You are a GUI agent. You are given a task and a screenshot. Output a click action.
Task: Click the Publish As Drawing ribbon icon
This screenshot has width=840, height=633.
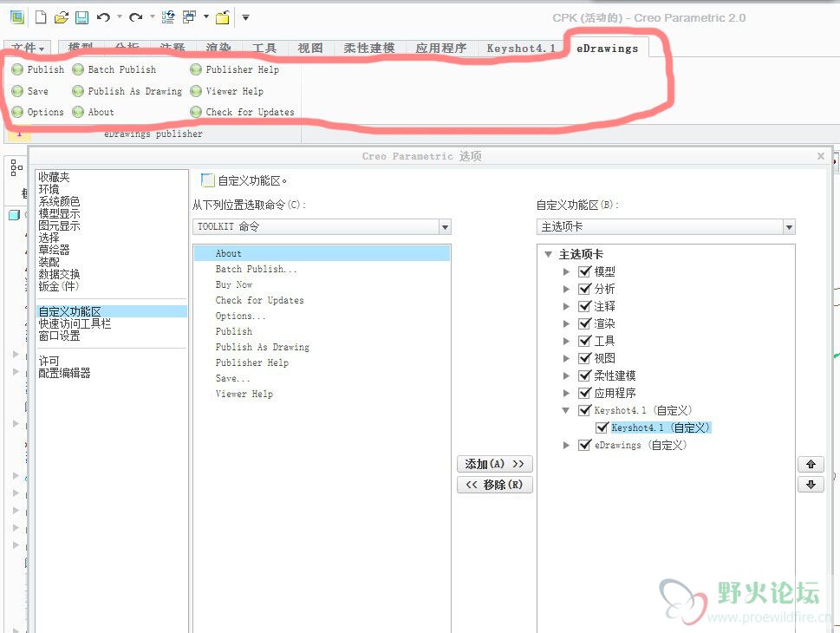click(78, 91)
